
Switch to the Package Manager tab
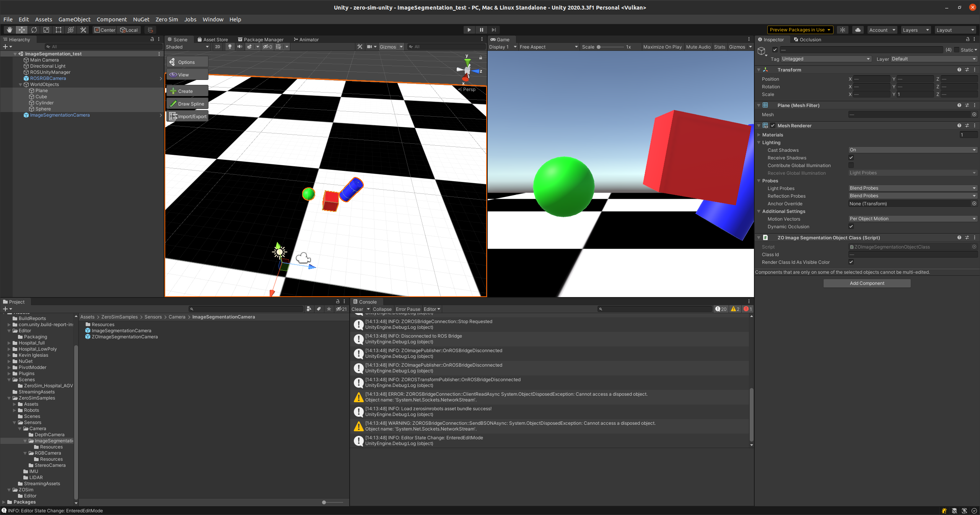pos(260,39)
